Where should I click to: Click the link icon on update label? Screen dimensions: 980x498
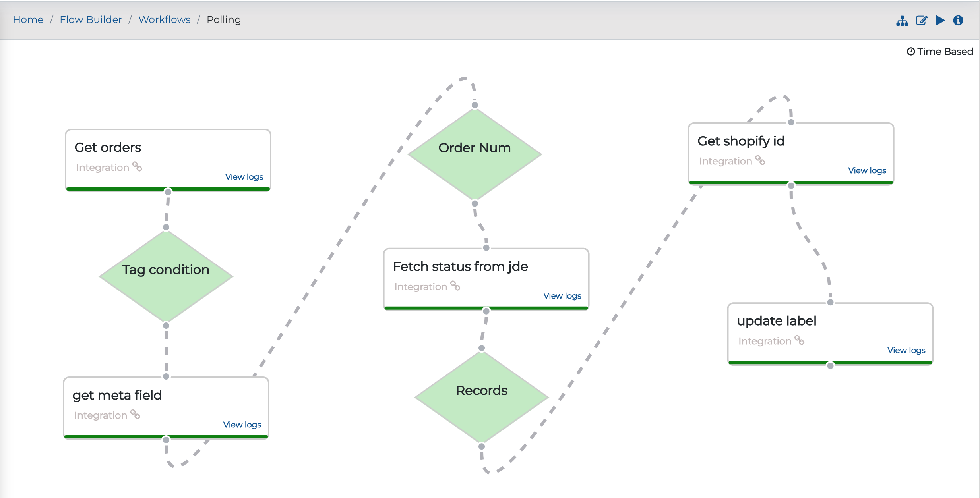tap(800, 340)
